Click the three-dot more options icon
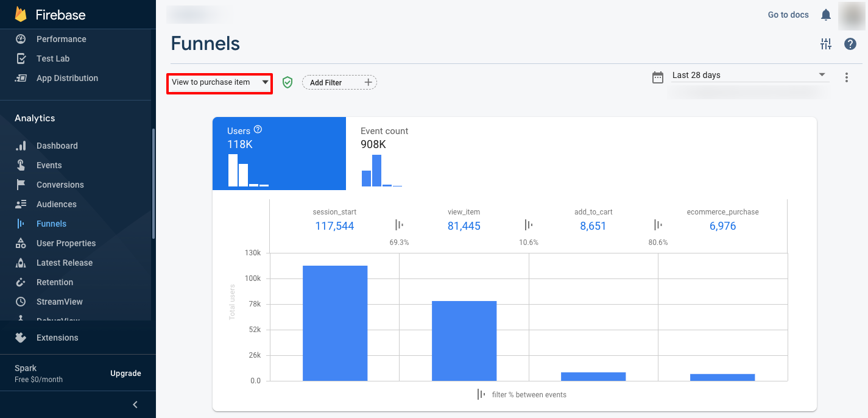This screenshot has width=868, height=418. click(846, 77)
